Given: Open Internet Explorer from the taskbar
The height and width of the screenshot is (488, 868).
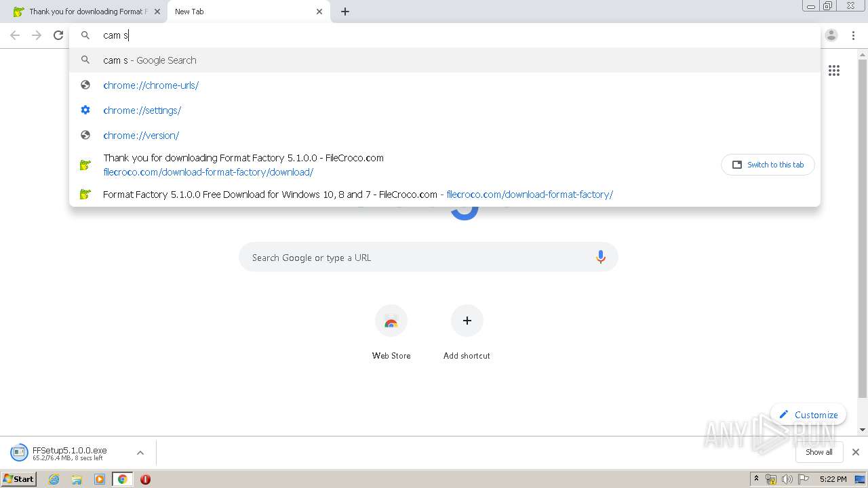Looking at the screenshot, I should [x=54, y=479].
